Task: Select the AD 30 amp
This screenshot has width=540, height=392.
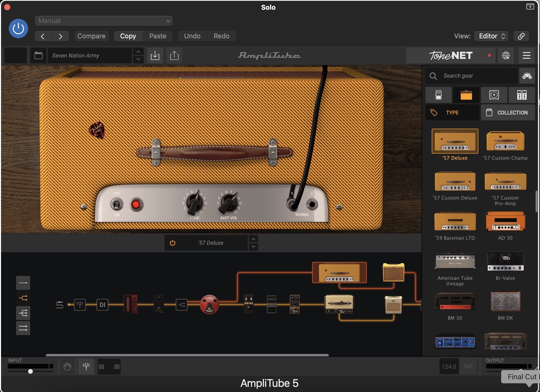Action: point(505,221)
